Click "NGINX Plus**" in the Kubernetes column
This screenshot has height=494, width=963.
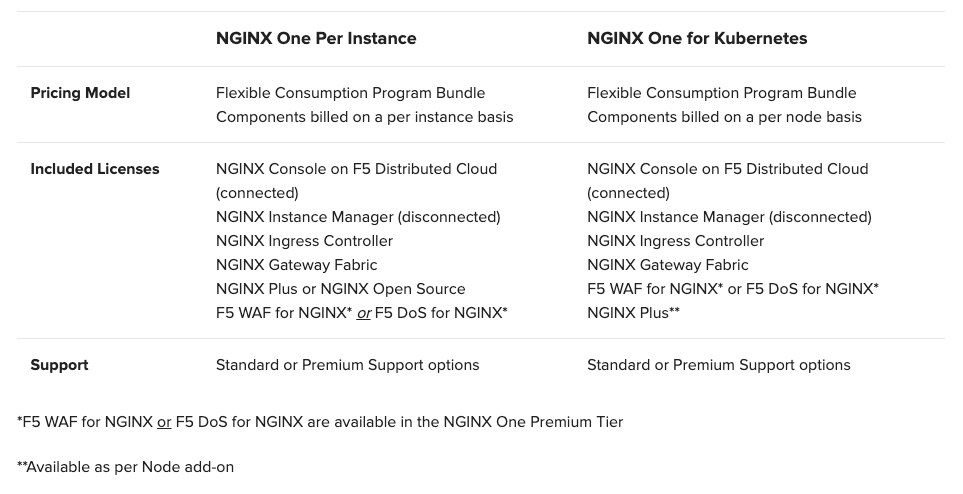(x=633, y=313)
